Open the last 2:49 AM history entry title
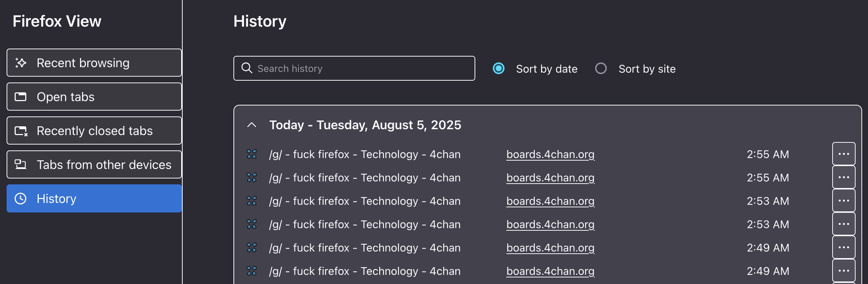 pos(365,271)
